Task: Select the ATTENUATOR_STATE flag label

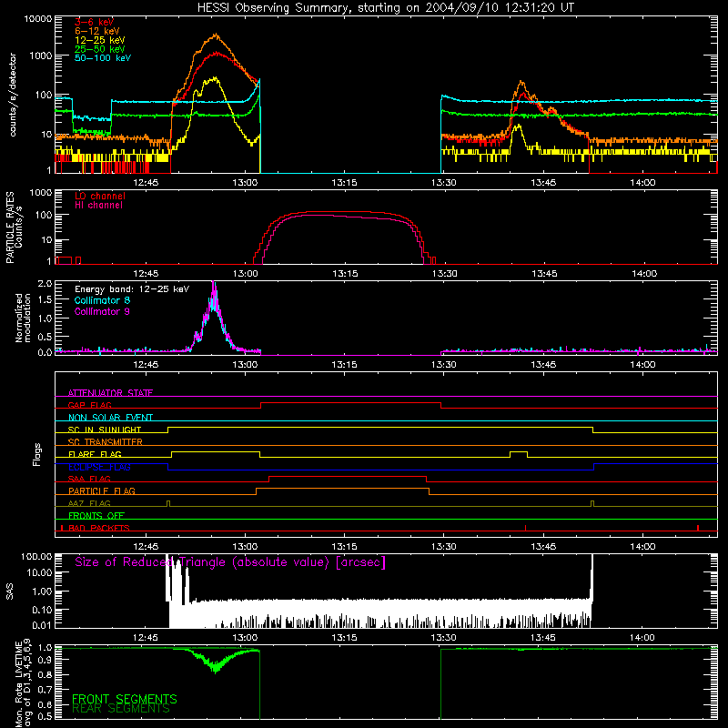Action: tap(110, 393)
